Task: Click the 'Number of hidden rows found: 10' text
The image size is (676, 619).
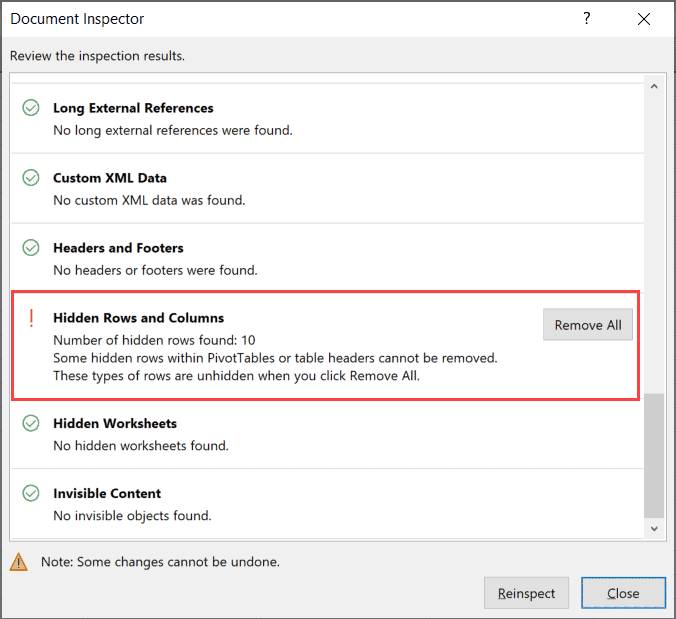Action: (x=154, y=340)
